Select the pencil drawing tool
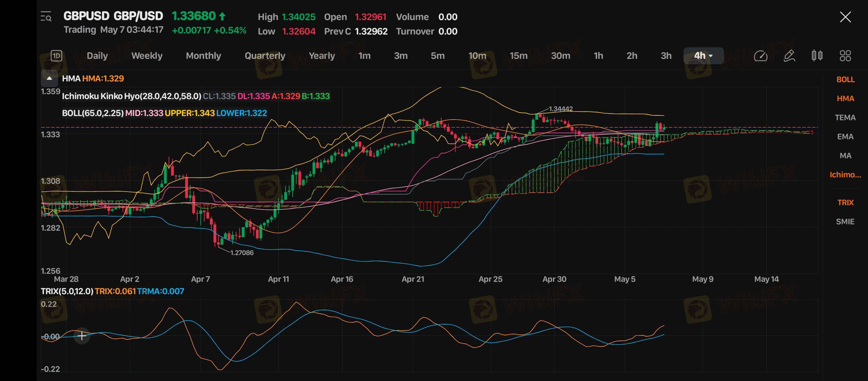 coord(789,56)
